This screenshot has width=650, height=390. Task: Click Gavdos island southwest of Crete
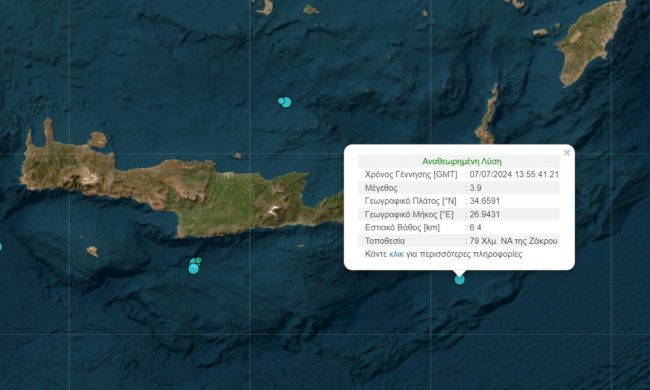[x=92, y=251]
